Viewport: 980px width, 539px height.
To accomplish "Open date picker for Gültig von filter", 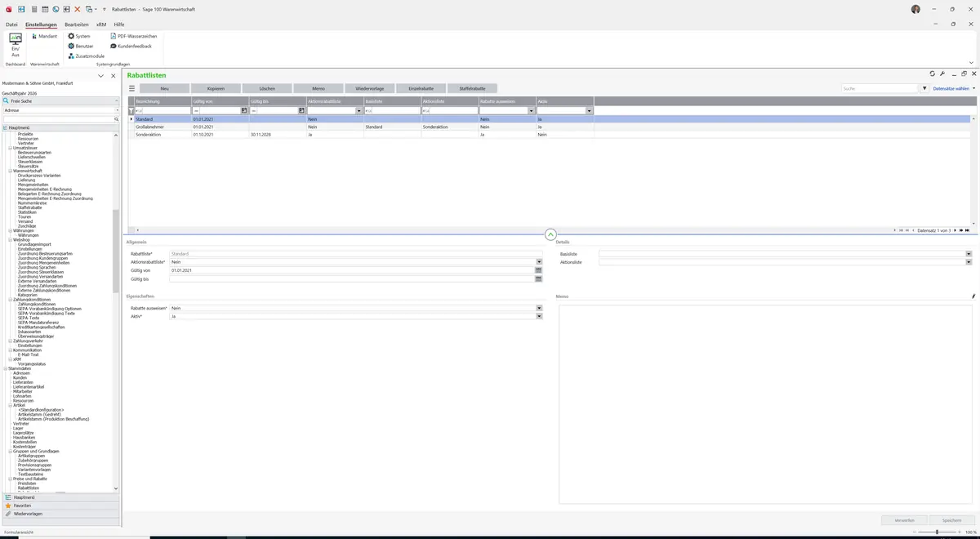I will tap(244, 110).
